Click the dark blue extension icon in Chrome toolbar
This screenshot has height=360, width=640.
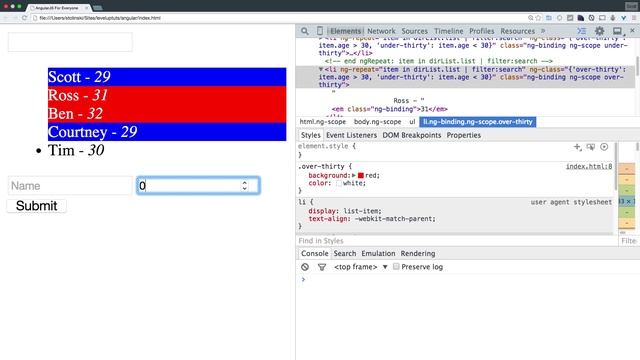(580, 18)
